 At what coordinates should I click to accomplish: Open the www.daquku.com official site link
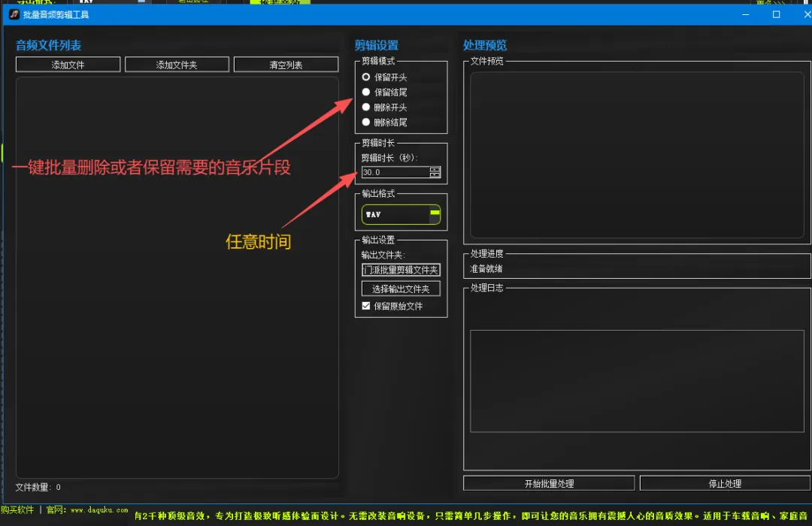[x=99, y=510]
